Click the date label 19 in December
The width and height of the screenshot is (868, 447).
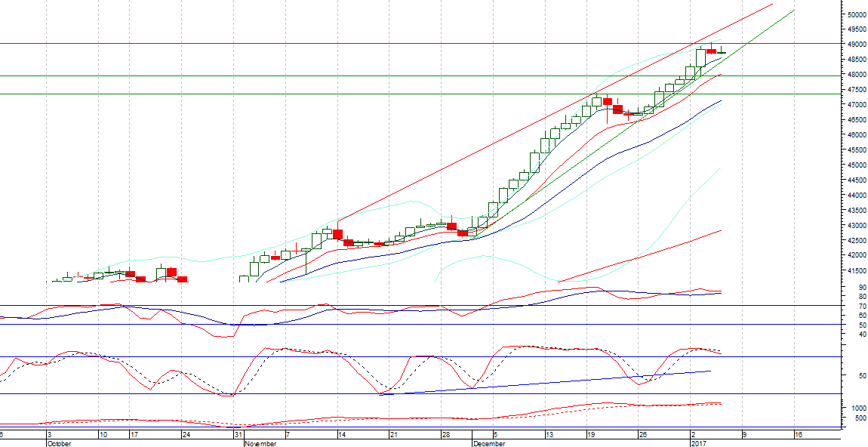(x=590, y=435)
